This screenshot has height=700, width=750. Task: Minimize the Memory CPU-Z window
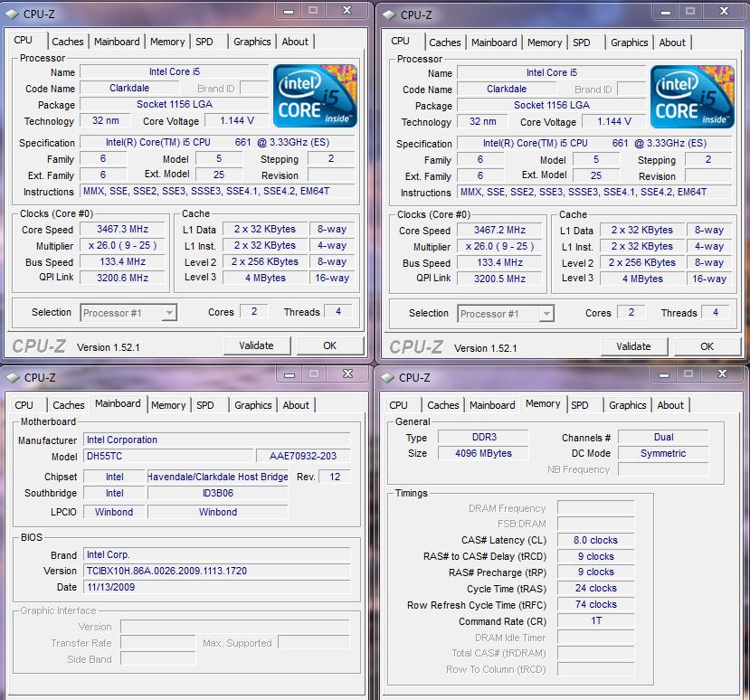664,374
